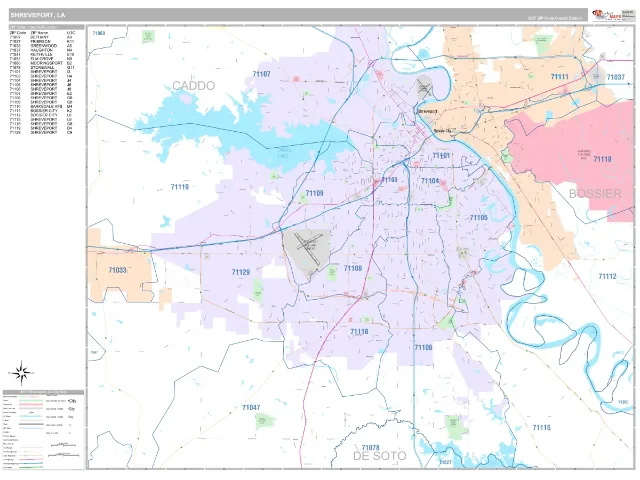Click the ZIP Name column header in index
The width and height of the screenshot is (640, 480).
point(39,33)
